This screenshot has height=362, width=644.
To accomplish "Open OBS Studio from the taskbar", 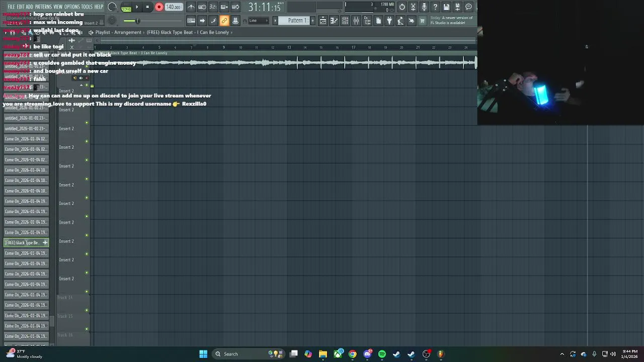I will [426, 354].
